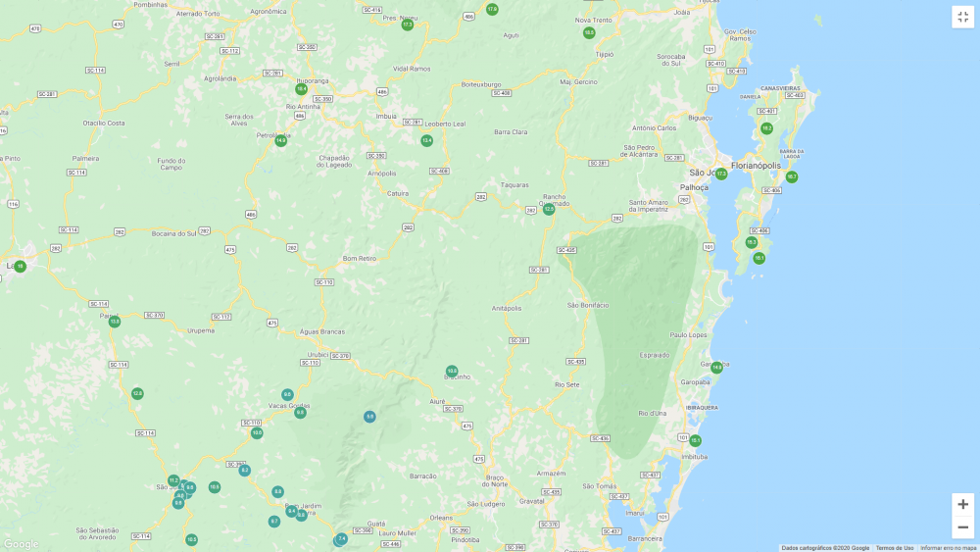
Task: Click the 17.3 marker near Florianópolis
Action: (x=721, y=174)
